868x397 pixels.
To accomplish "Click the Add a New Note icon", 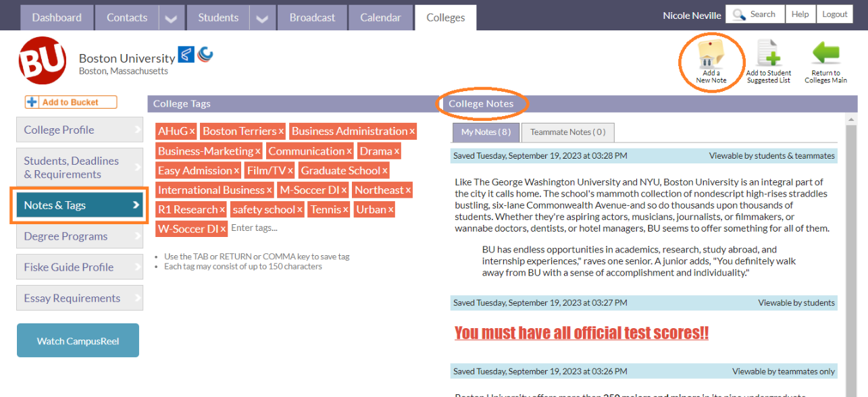I will coord(711,54).
